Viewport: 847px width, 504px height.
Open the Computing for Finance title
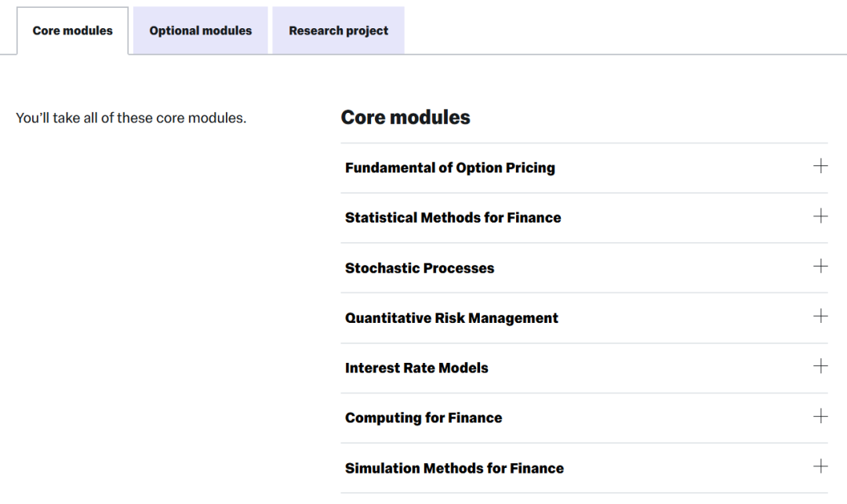pyautogui.click(x=423, y=418)
